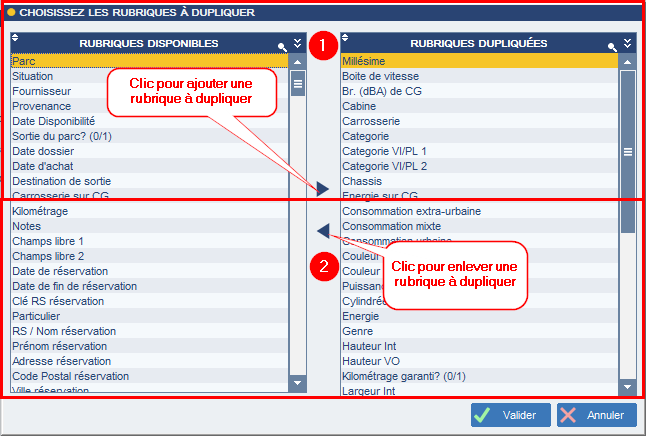Click scroll-up arrow of the duplicated rubriques list
Image resolution: width=646 pixels, height=436 pixels.
627,62
